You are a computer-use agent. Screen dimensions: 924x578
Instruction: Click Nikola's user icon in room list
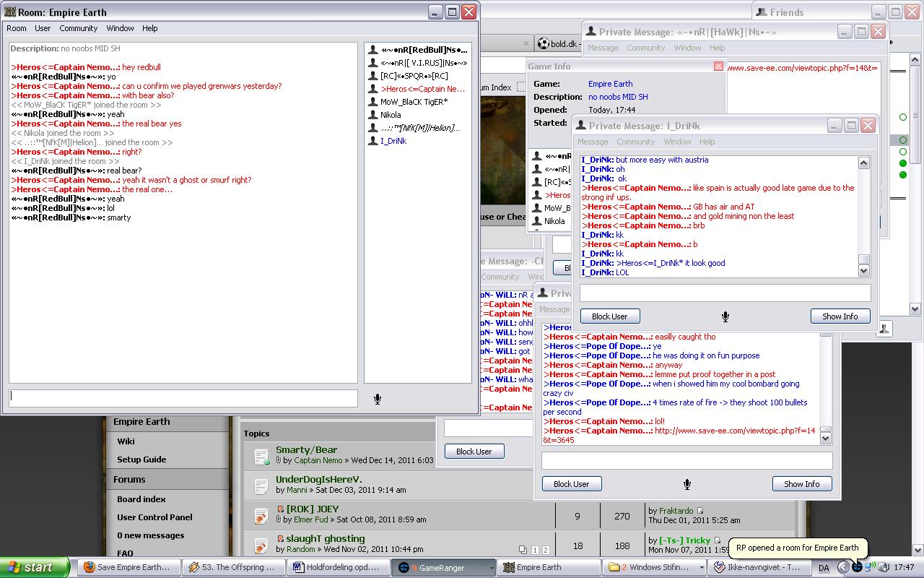coord(372,115)
